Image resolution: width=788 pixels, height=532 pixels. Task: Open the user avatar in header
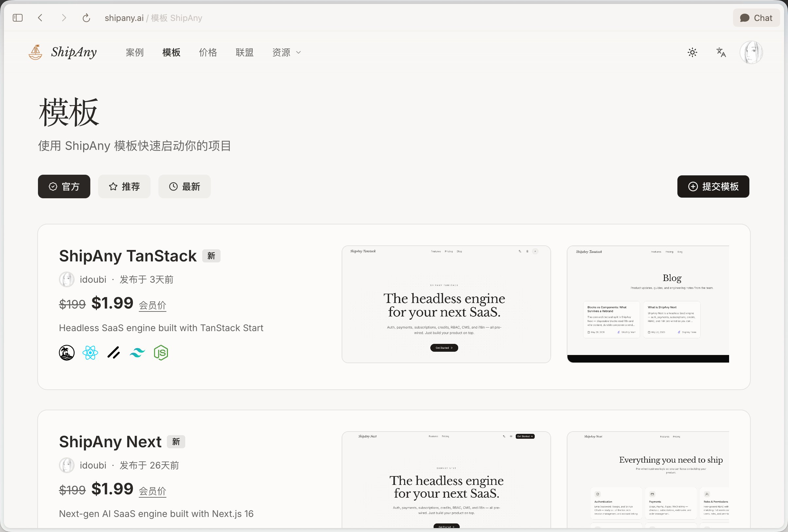[751, 53]
